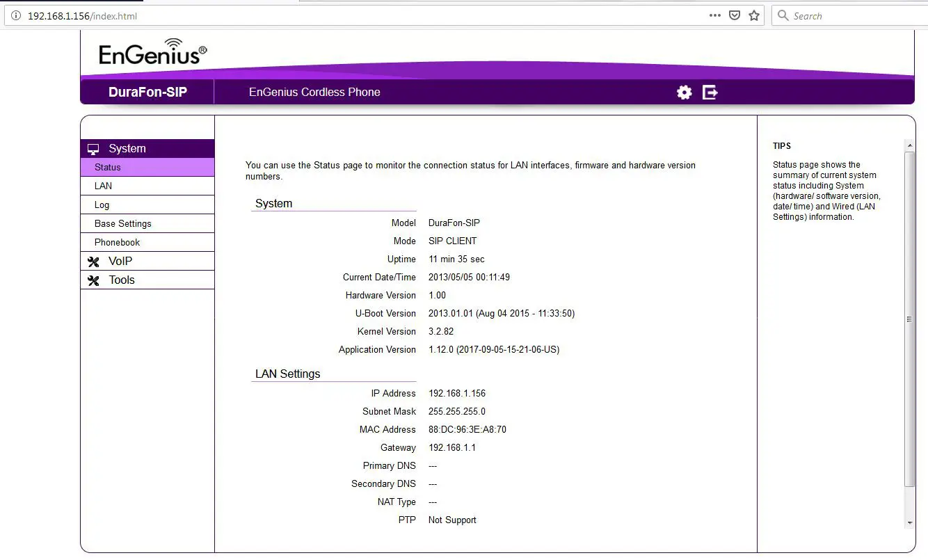Select the Status menu item
928x560 pixels.
pyautogui.click(x=107, y=167)
